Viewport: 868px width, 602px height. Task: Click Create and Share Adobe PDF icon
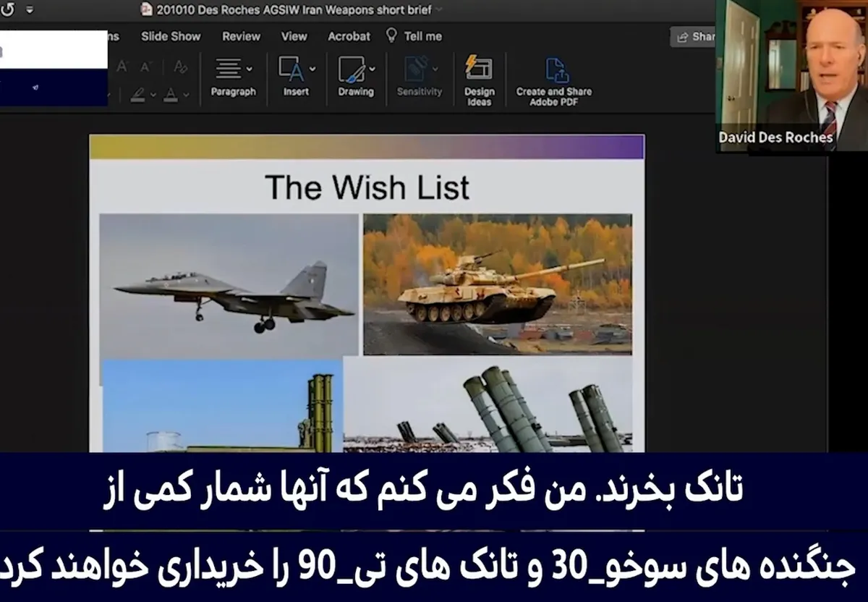click(556, 71)
